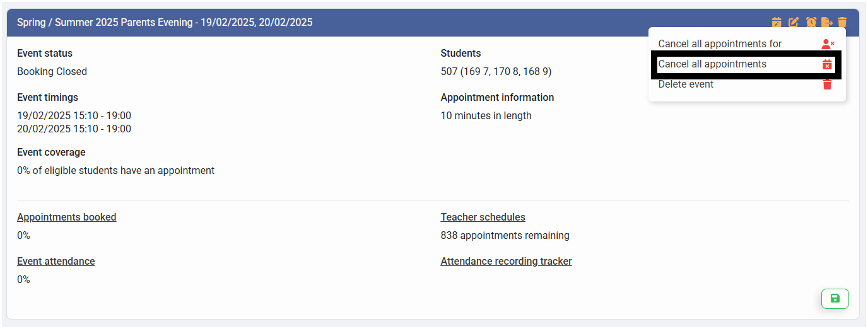This screenshot has height=329, width=868.
Task: Open the Appointments booked link
Action: [x=67, y=217]
